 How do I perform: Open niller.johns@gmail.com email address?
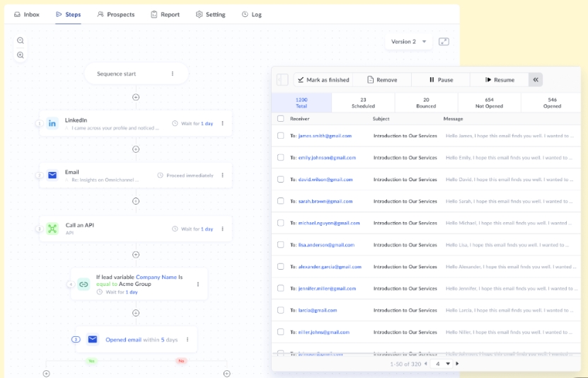[x=323, y=332]
